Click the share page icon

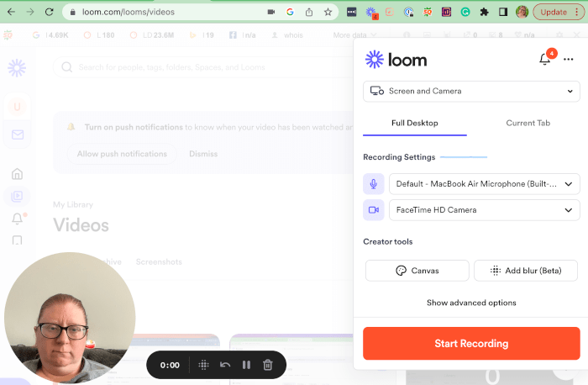coord(309,12)
